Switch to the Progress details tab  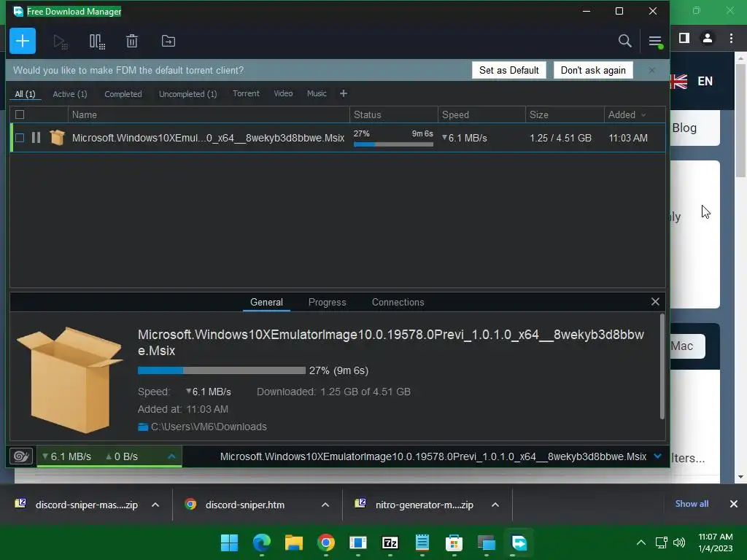pyautogui.click(x=327, y=302)
